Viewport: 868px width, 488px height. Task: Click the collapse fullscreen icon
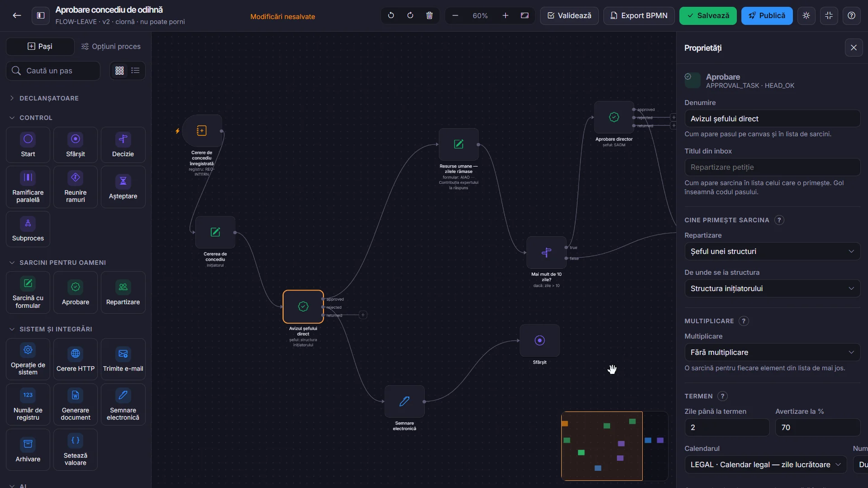tap(829, 15)
